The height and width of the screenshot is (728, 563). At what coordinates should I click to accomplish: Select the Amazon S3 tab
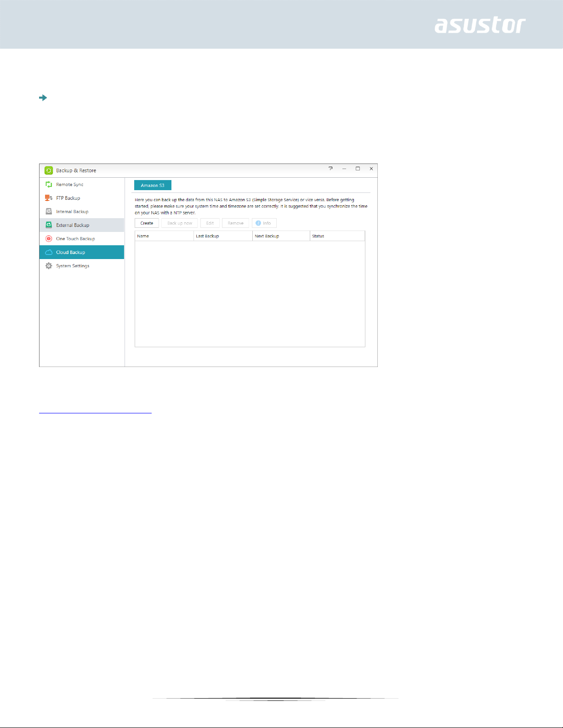[x=153, y=185]
